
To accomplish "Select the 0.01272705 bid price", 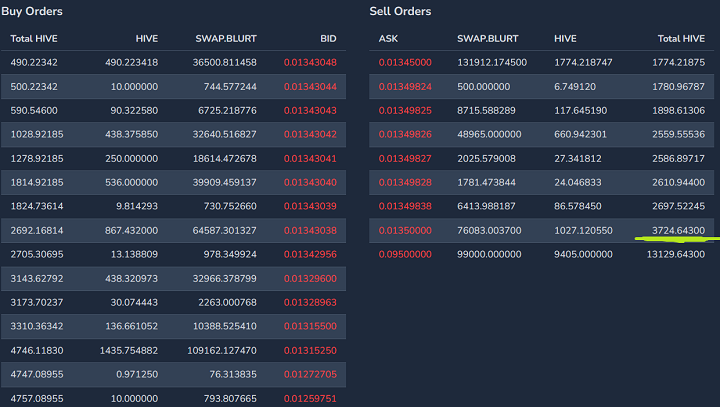I will pyautogui.click(x=310, y=374).
